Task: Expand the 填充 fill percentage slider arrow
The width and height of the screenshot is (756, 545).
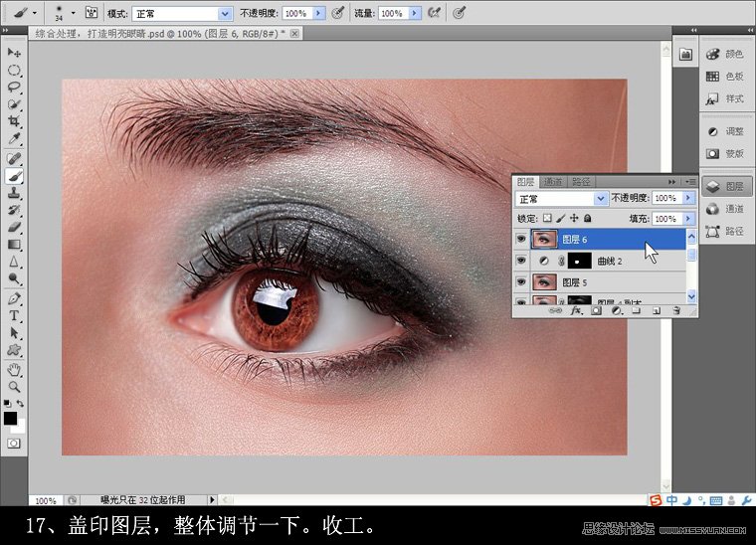Action: (686, 219)
